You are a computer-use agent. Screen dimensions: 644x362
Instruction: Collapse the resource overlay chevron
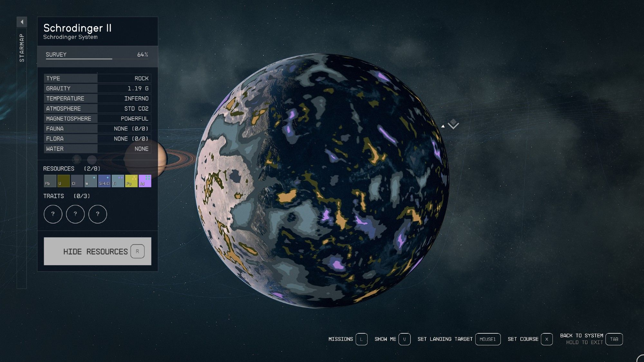(454, 125)
